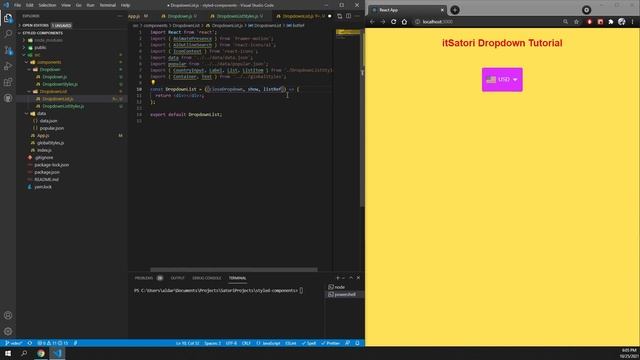Click the code minimap
The width and height of the screenshot is (640, 360).
347,33
